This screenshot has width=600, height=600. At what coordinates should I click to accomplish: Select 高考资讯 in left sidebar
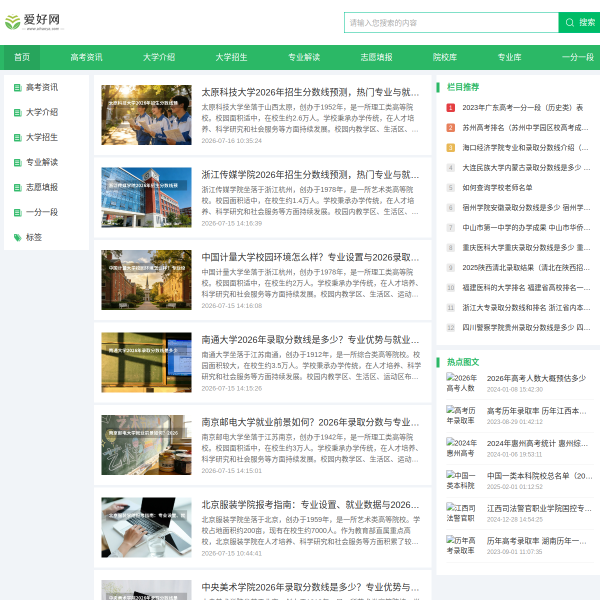pyautogui.click(x=42, y=88)
